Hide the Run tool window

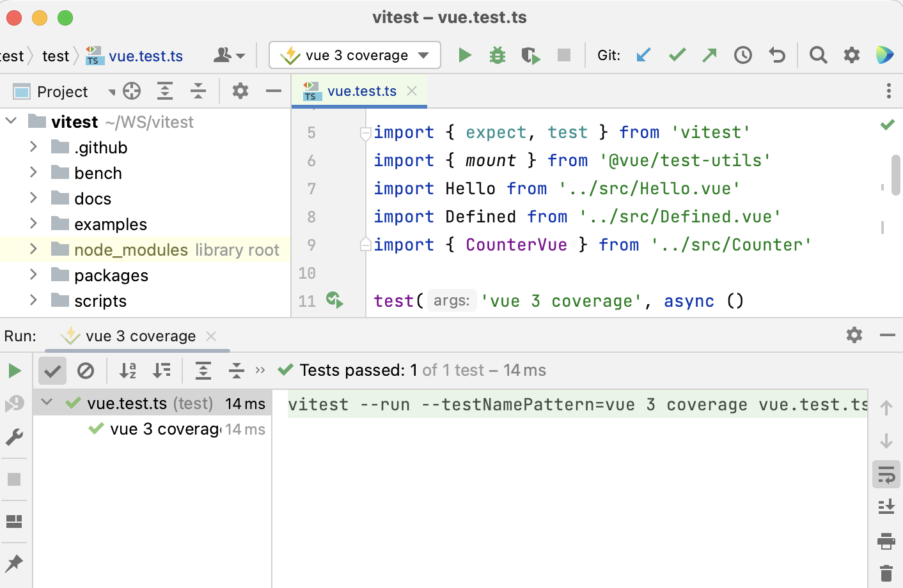(x=888, y=335)
